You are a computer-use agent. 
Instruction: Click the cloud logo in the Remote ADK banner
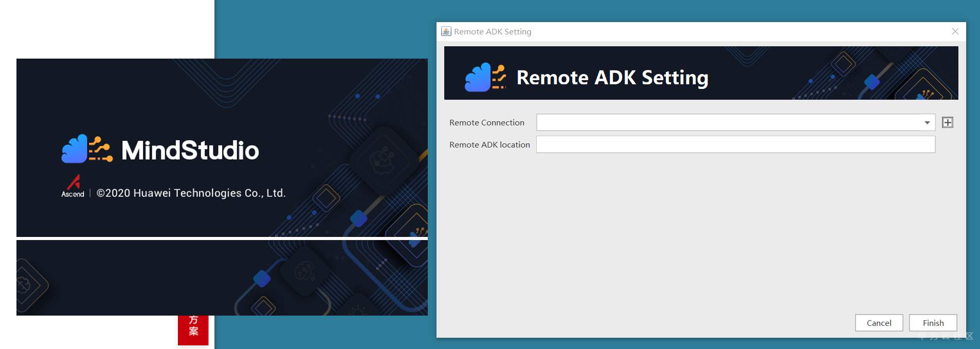pyautogui.click(x=485, y=77)
